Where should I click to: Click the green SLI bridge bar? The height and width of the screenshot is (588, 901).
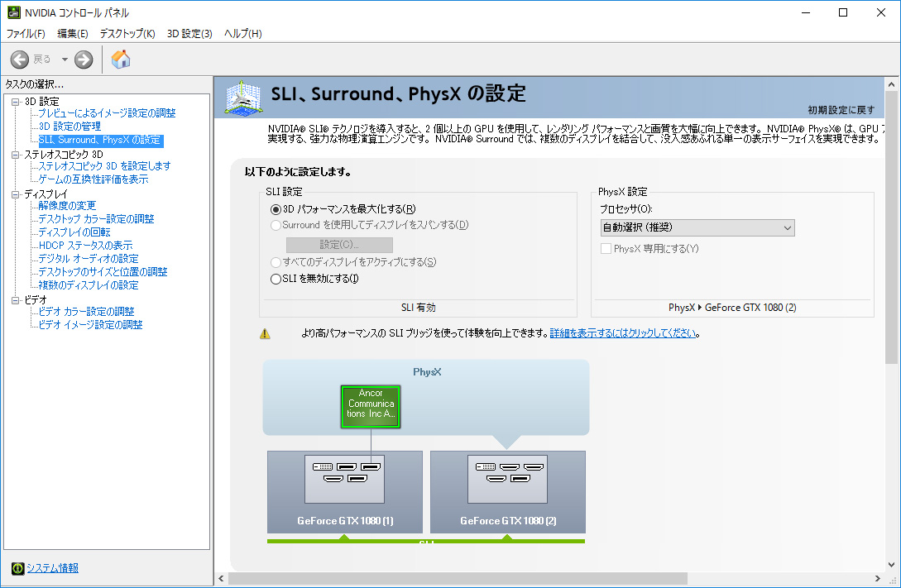pyautogui.click(x=426, y=540)
